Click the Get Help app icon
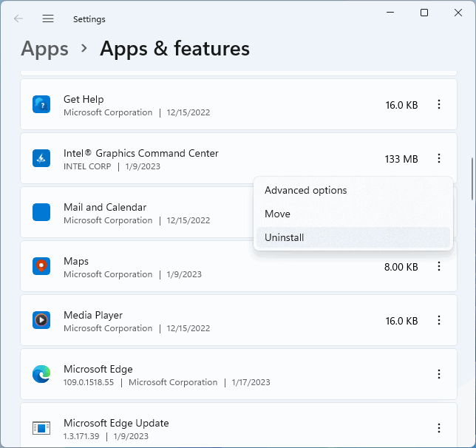 tap(41, 105)
